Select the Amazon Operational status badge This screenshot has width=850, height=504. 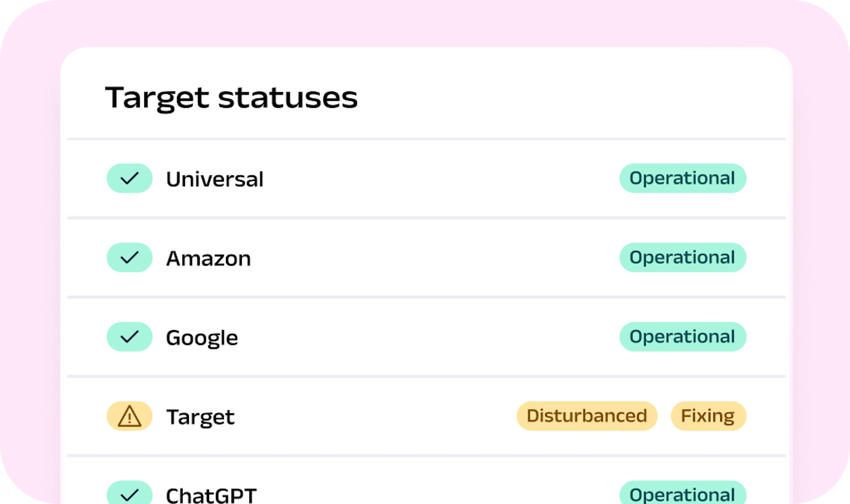click(x=683, y=257)
